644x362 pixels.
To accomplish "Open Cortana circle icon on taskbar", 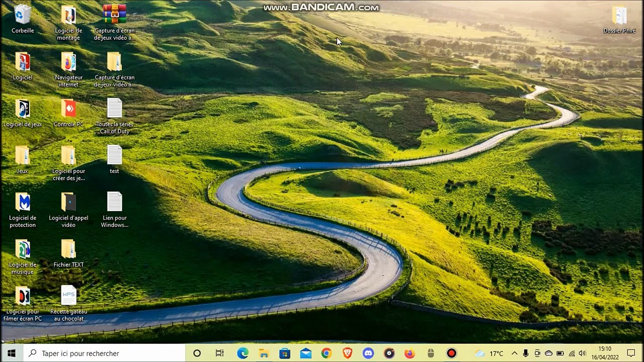I will [x=197, y=353].
